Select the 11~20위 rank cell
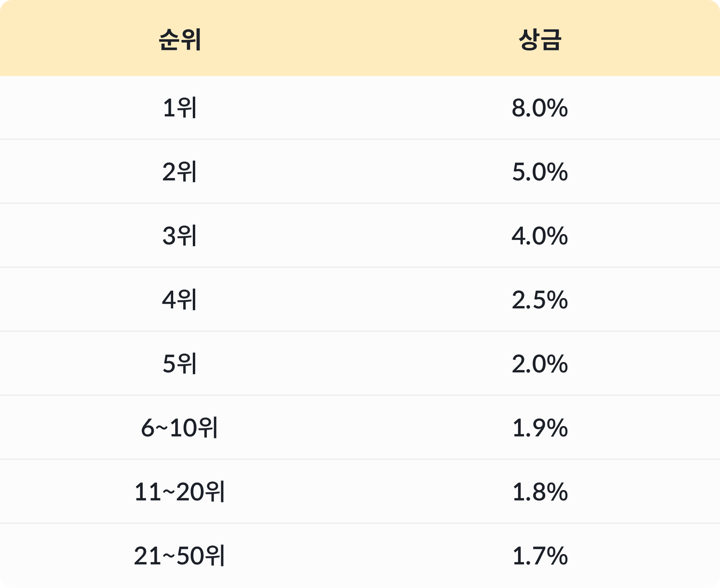The width and height of the screenshot is (720, 588). [180, 492]
